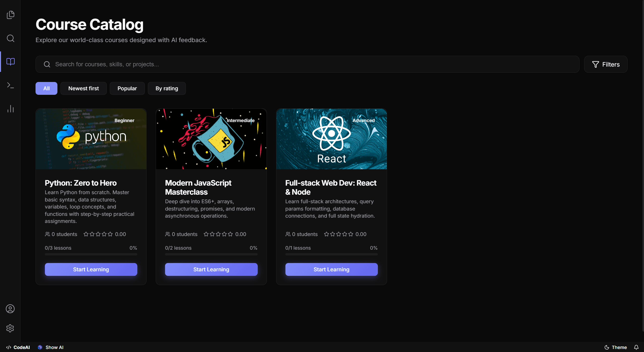Open the settings gear sidebar icon
The width and height of the screenshot is (644, 352).
[x=10, y=328]
